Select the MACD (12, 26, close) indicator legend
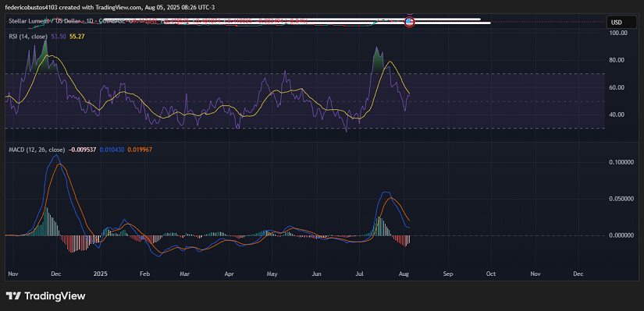This screenshot has height=311, width=644. click(x=37, y=150)
